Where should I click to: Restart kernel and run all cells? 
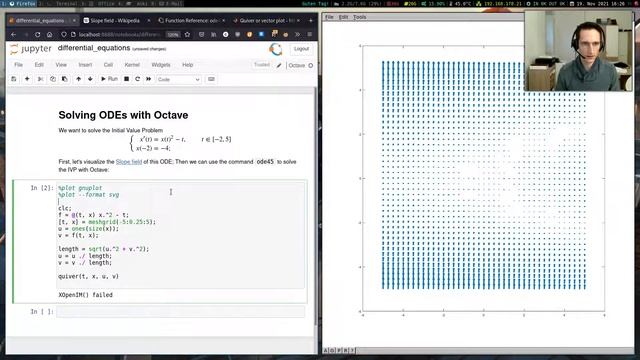(149, 79)
